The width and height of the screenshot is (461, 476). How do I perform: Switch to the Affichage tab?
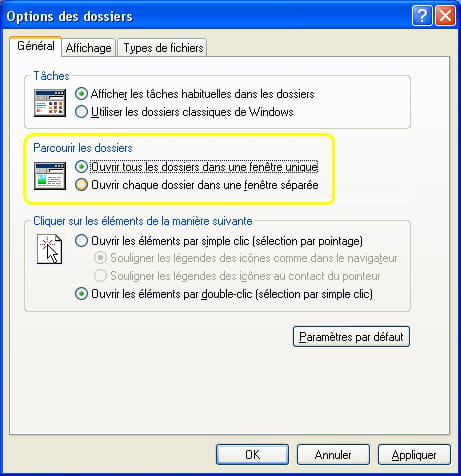88,48
